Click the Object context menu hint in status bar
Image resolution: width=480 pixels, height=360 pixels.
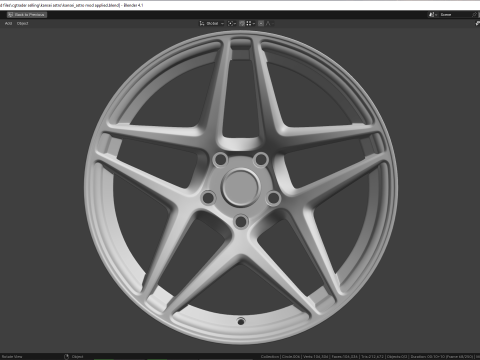pyautogui.click(x=74, y=357)
